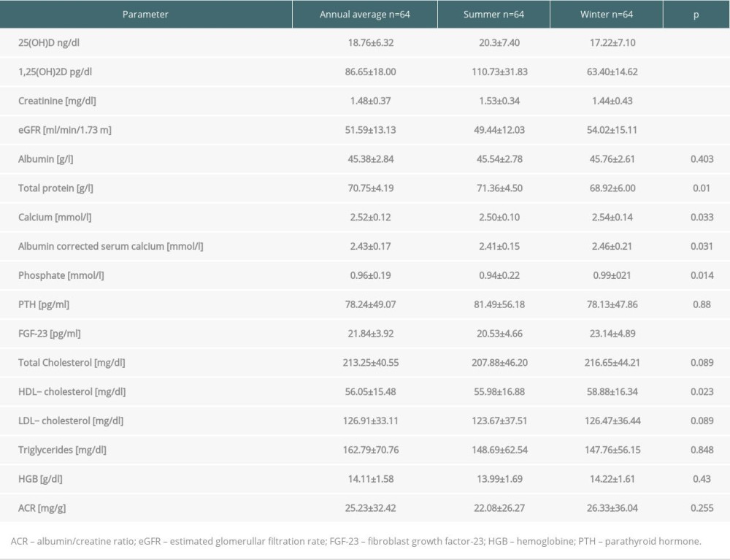730x560 pixels.
Task: Select HDL-cholesterol p-value 0.023
Action: coord(702,392)
